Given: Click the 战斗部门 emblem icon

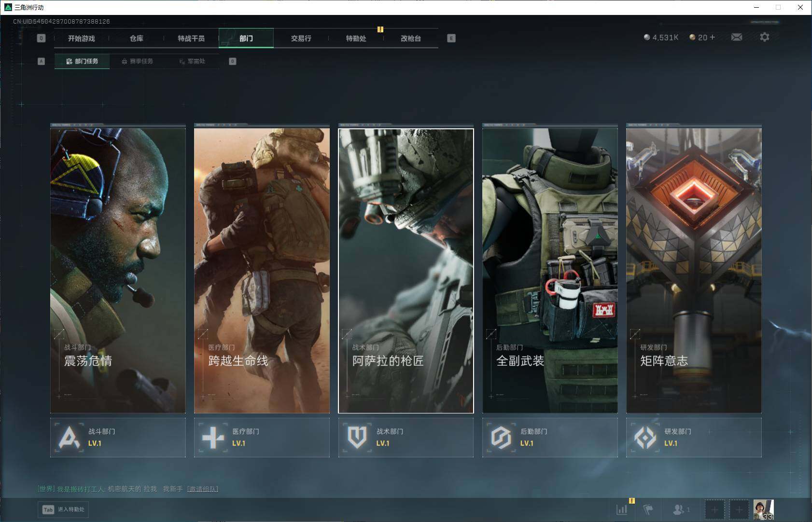Looking at the screenshot, I should [x=69, y=438].
